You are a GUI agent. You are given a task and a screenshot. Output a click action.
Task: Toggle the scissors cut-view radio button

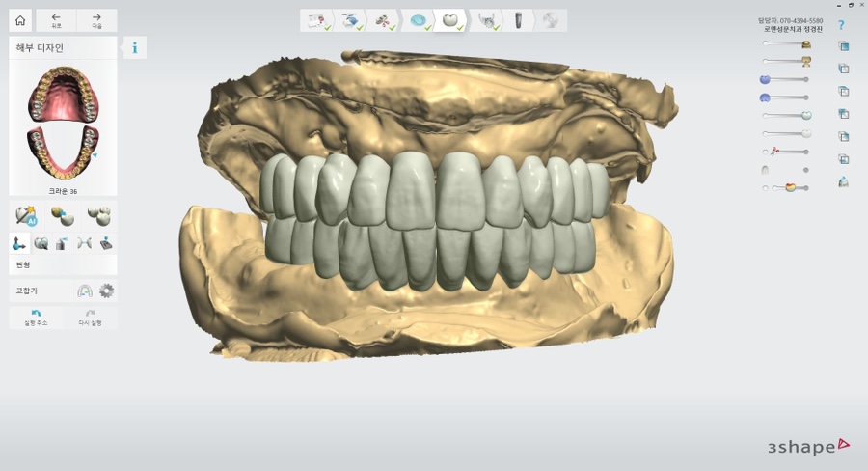tap(765, 152)
